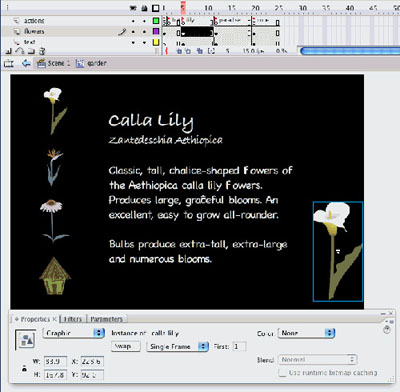Click the show/hide all layers eye icon
This screenshot has width=400, height=392.
pyautogui.click(x=133, y=8)
